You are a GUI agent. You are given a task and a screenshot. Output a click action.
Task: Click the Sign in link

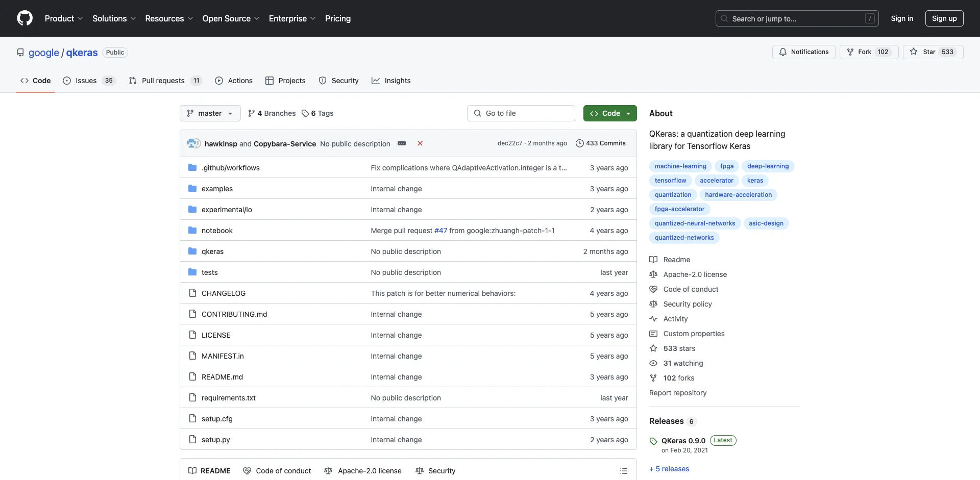pyautogui.click(x=902, y=18)
